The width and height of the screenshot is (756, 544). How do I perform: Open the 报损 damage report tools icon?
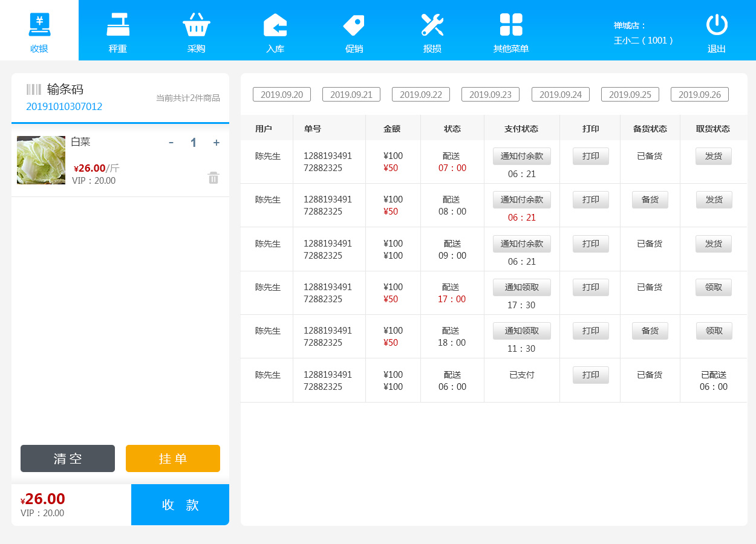click(432, 25)
